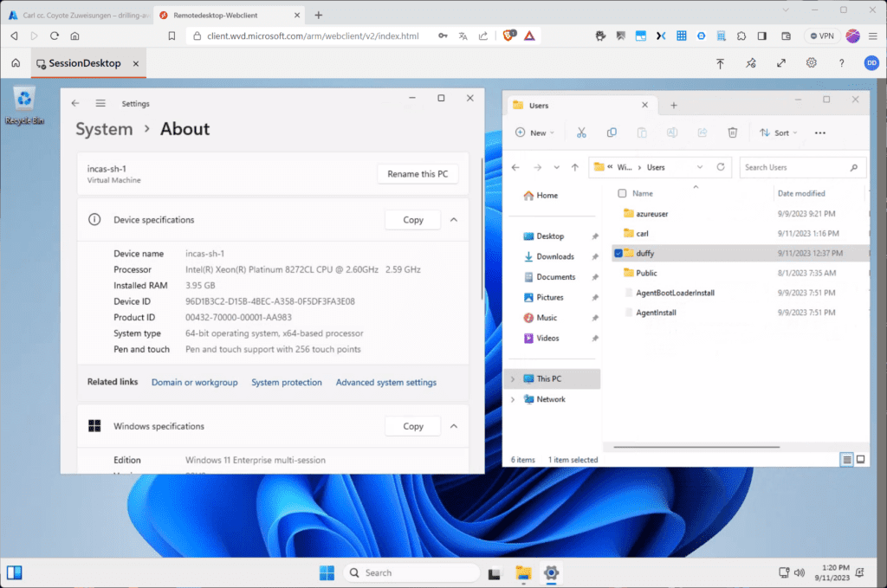887x588 pixels.
Task: Expand Network in the navigation pane
Action: pos(513,399)
